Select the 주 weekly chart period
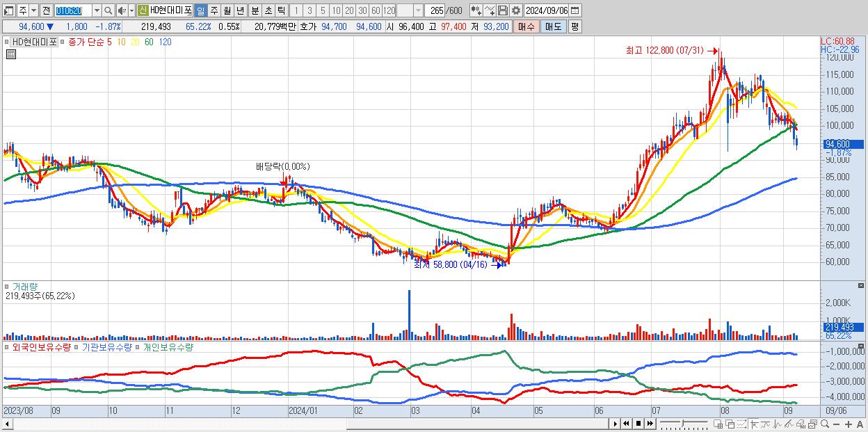The width and height of the screenshot is (868, 432). click(x=214, y=10)
